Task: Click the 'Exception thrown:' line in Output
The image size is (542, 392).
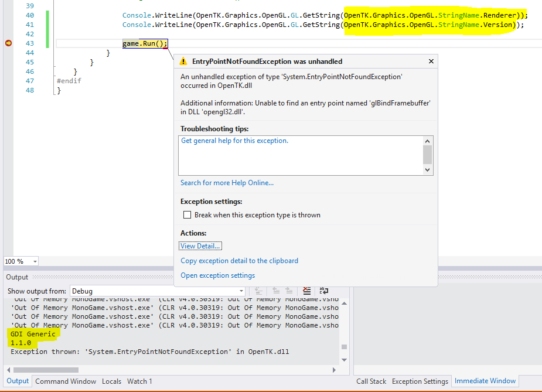Action: 149,352
